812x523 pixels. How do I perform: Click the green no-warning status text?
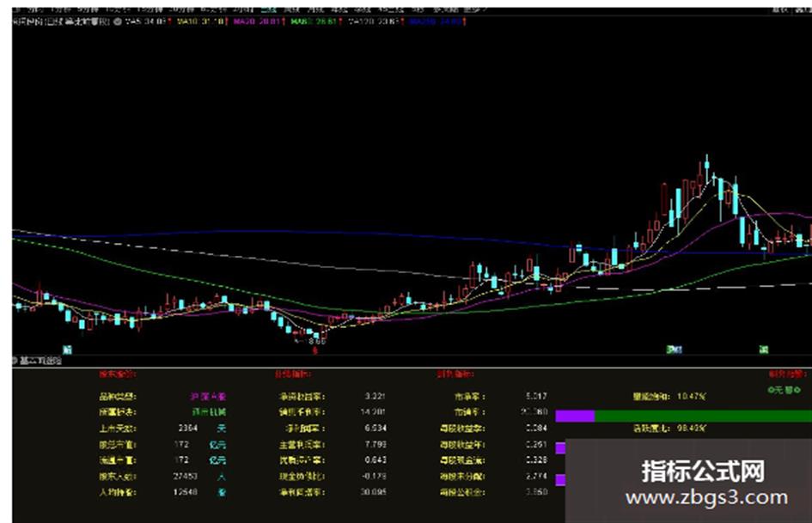(785, 390)
